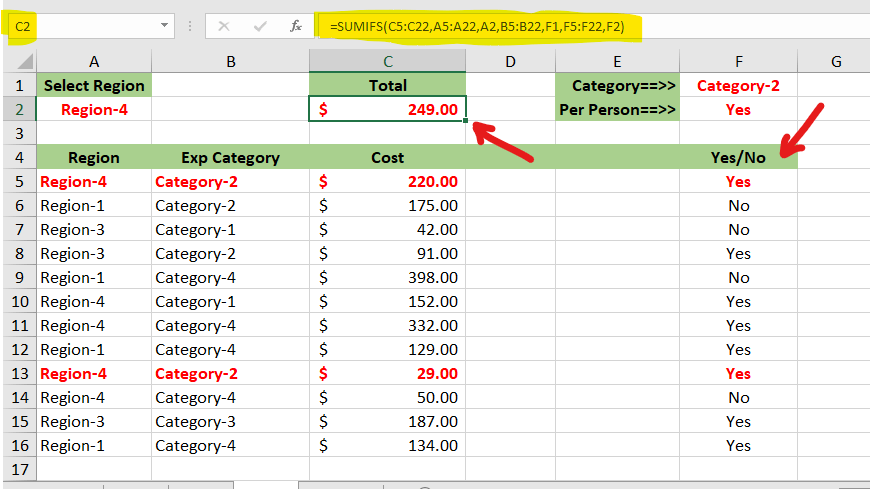This screenshot has width=870, height=489.
Task: Select cost cell 175.00
Action: [x=387, y=205]
